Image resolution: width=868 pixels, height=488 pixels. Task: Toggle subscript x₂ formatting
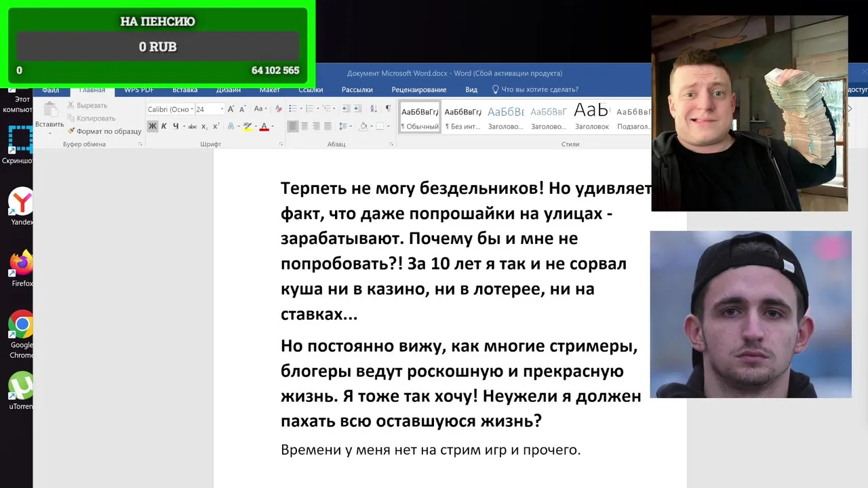(x=205, y=126)
